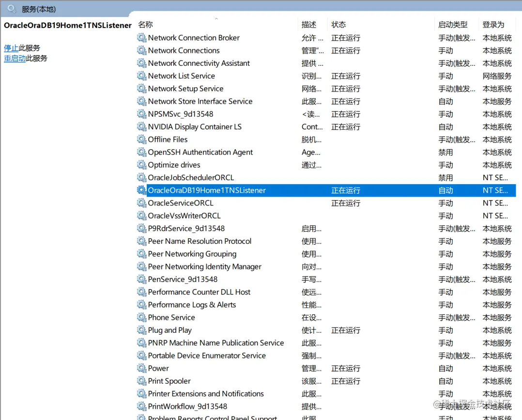522x420 pixels.
Task: Select the Network List Service gear icon
Action: tap(141, 76)
